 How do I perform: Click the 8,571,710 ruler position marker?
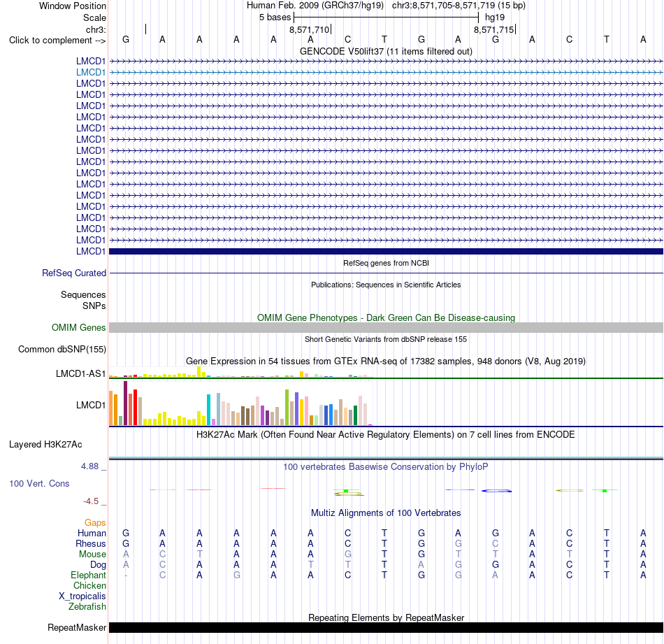[310, 29]
